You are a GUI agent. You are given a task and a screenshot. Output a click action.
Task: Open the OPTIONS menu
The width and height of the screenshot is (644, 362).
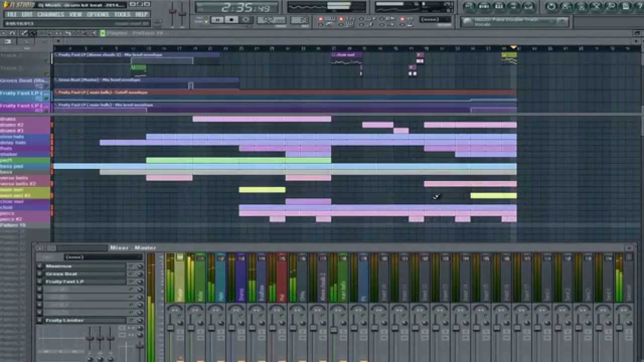(x=98, y=14)
